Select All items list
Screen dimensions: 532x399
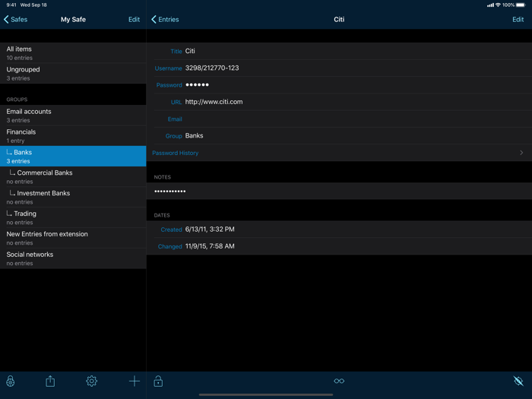(x=73, y=53)
